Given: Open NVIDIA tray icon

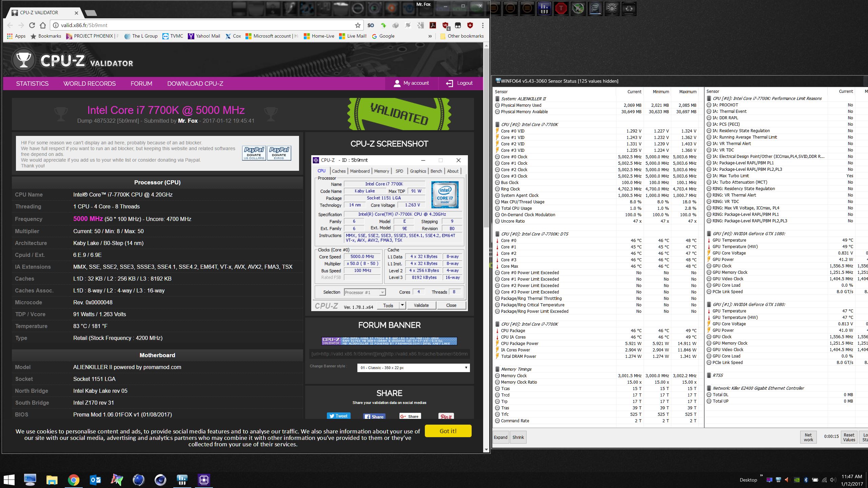Looking at the screenshot, I should click(797, 480).
